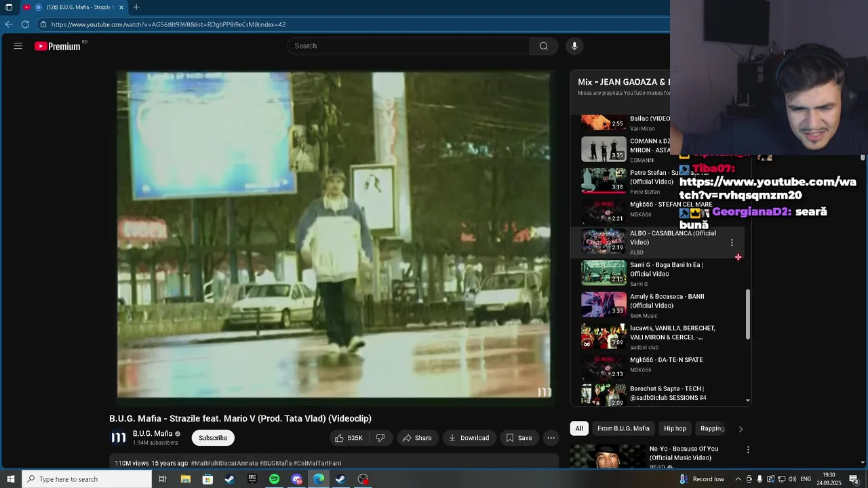Open the ENG language indicator
This screenshot has width=868, height=488.
pos(806,479)
